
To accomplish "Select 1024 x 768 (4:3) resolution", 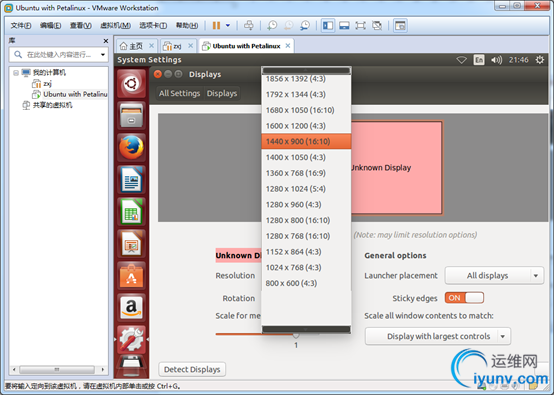I will click(x=306, y=267).
